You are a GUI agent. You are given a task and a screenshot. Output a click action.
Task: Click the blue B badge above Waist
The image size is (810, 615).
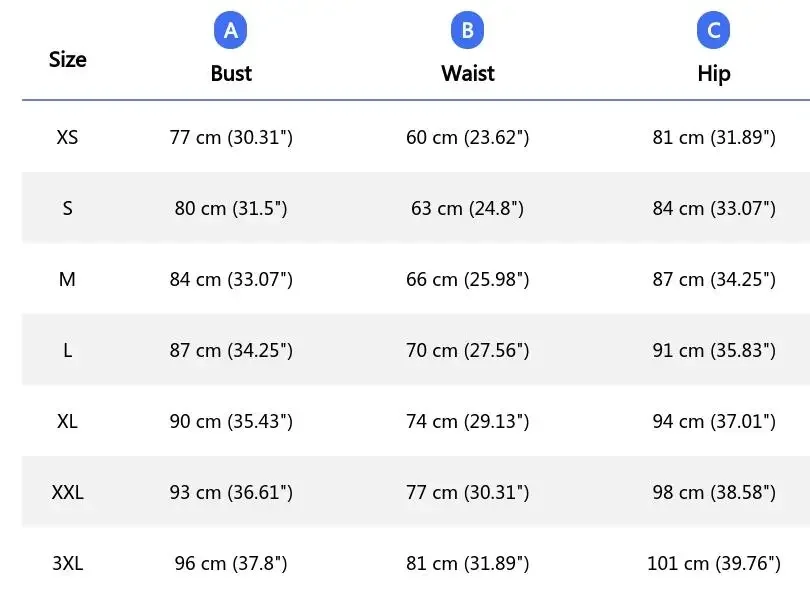[467, 31]
